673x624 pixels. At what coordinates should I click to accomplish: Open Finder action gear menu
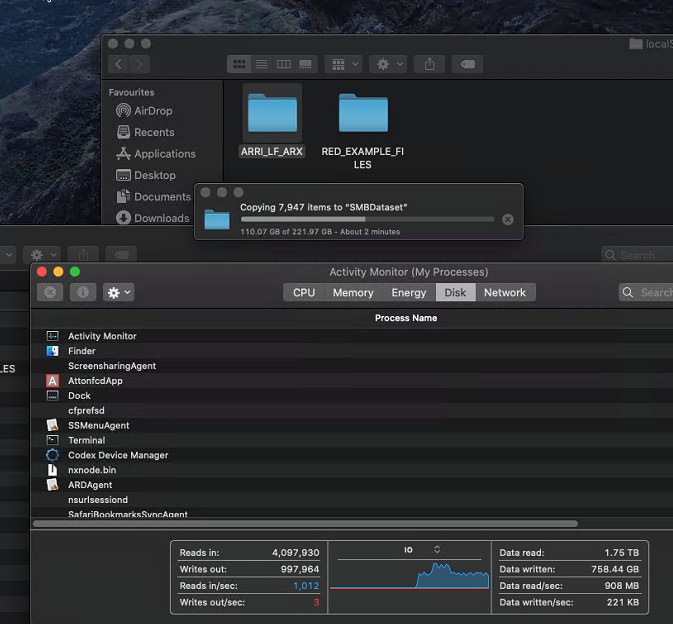tap(388, 64)
